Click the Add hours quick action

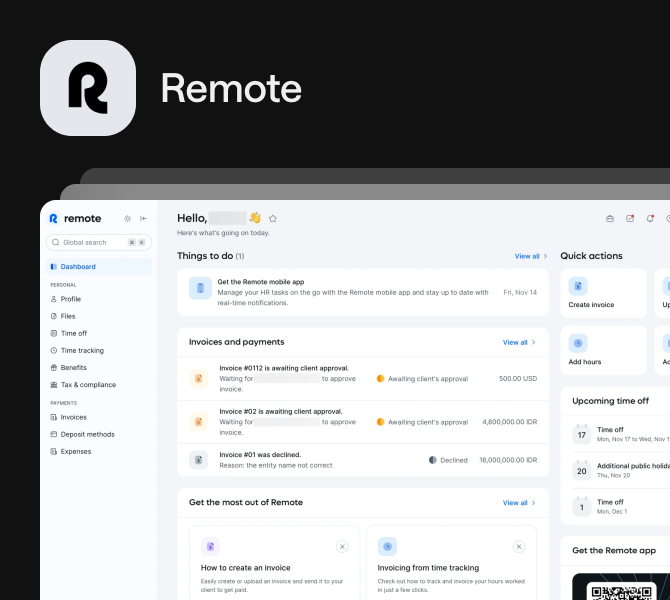pos(603,350)
